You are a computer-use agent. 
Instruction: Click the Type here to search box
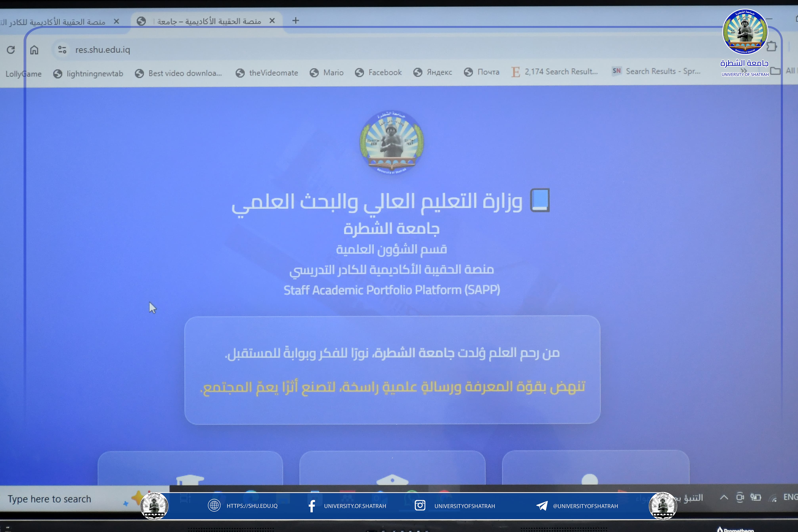[x=50, y=499]
